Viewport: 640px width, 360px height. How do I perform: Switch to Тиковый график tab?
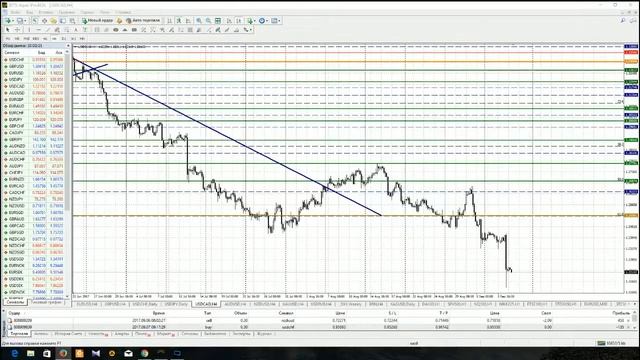(46, 302)
